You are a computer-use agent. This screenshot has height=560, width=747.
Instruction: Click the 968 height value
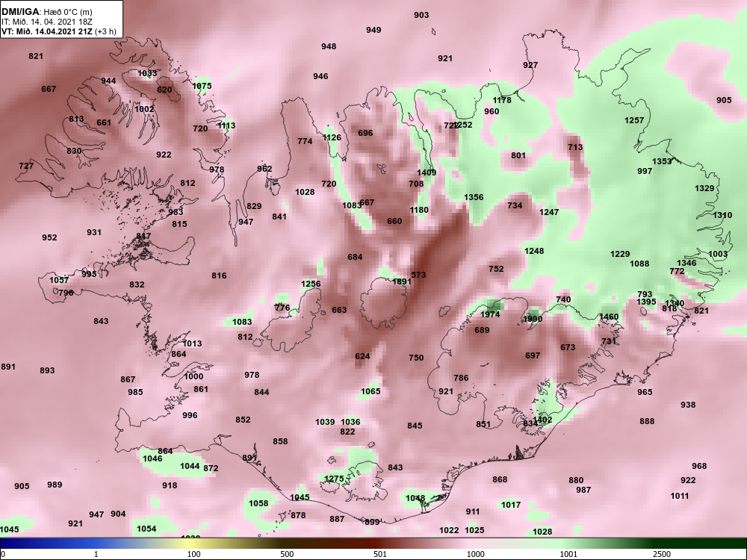699,466
